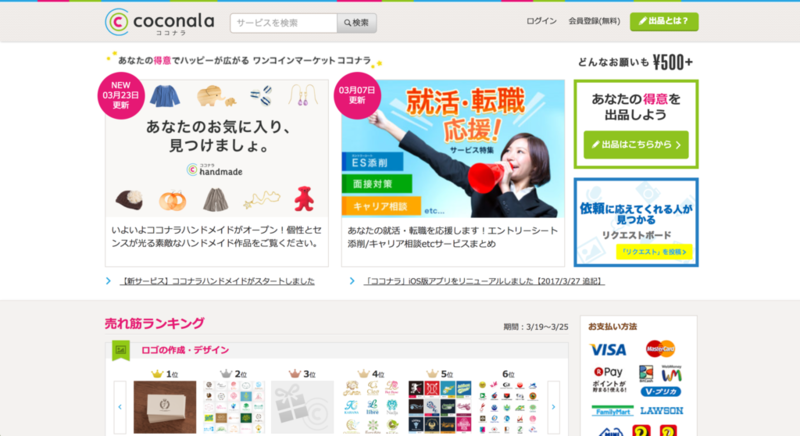Click the green image category flag icon

(x=121, y=350)
